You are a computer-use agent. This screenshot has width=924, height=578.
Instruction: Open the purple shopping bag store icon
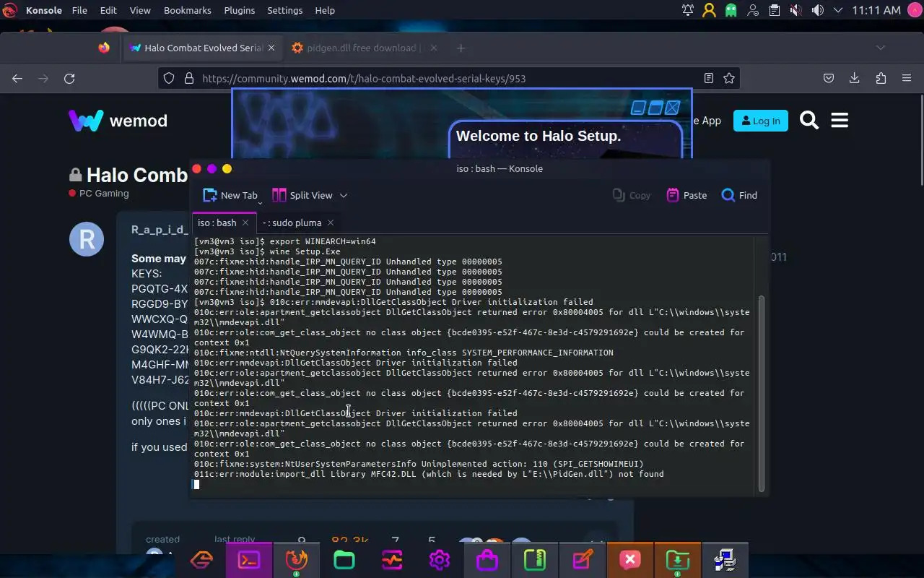click(487, 560)
